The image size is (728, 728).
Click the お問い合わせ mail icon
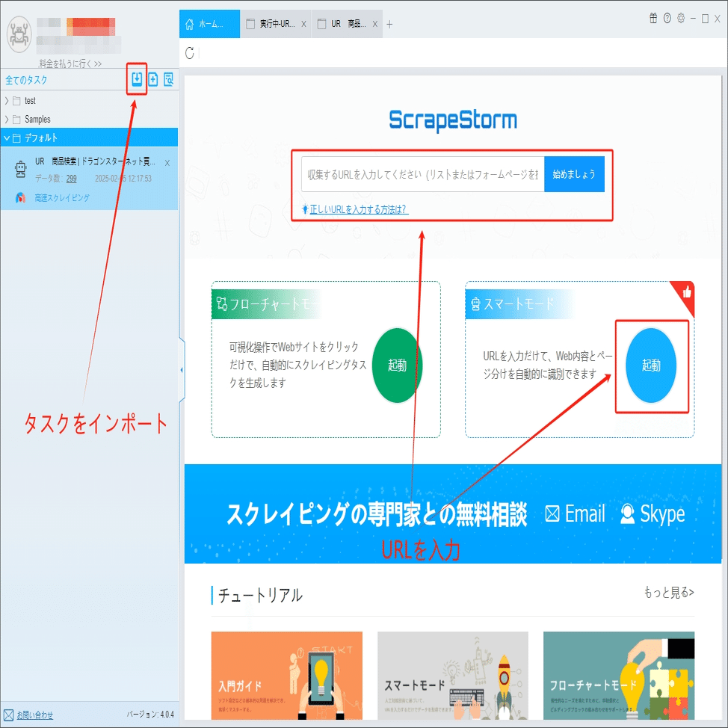point(8,715)
